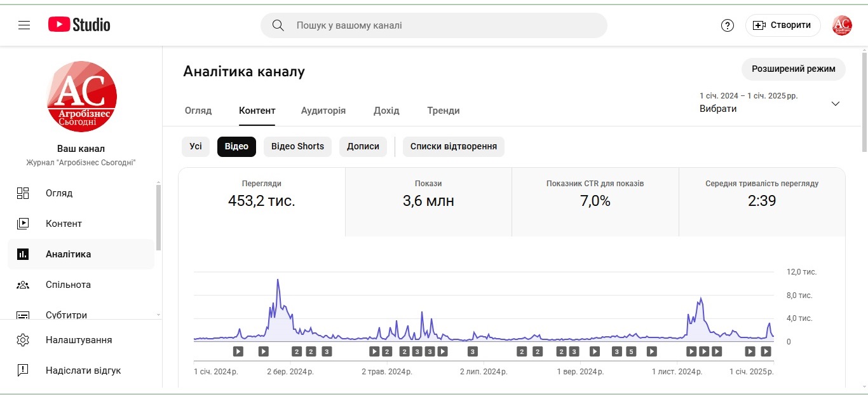Expand the date range dropdown
Viewport: 868px width, 401px height.
tap(835, 104)
